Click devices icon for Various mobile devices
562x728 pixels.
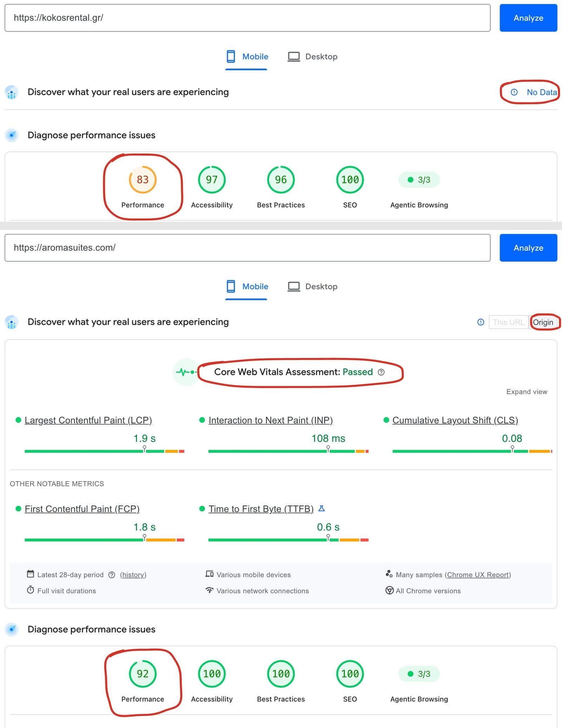210,574
